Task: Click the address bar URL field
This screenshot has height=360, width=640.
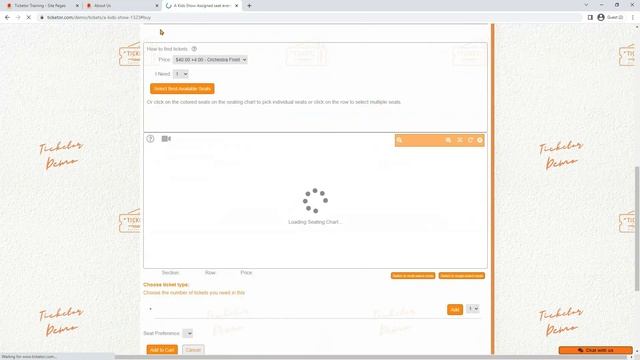Action: tap(310, 18)
